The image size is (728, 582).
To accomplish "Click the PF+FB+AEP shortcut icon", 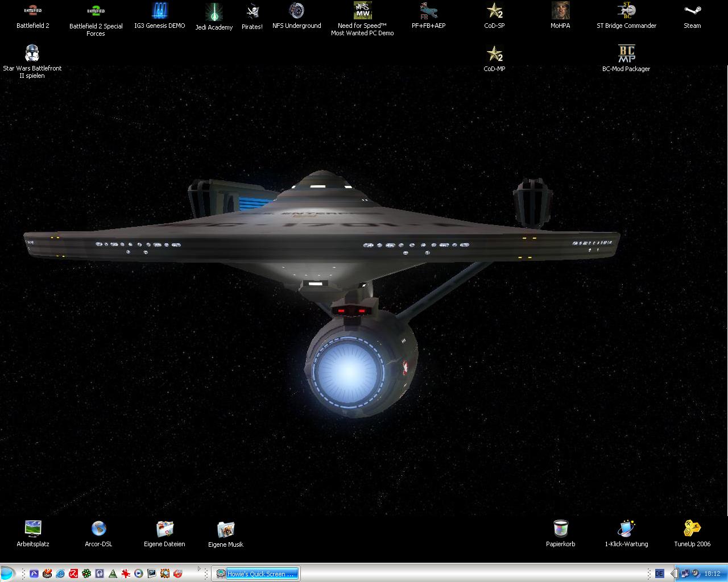I will coord(428,16).
